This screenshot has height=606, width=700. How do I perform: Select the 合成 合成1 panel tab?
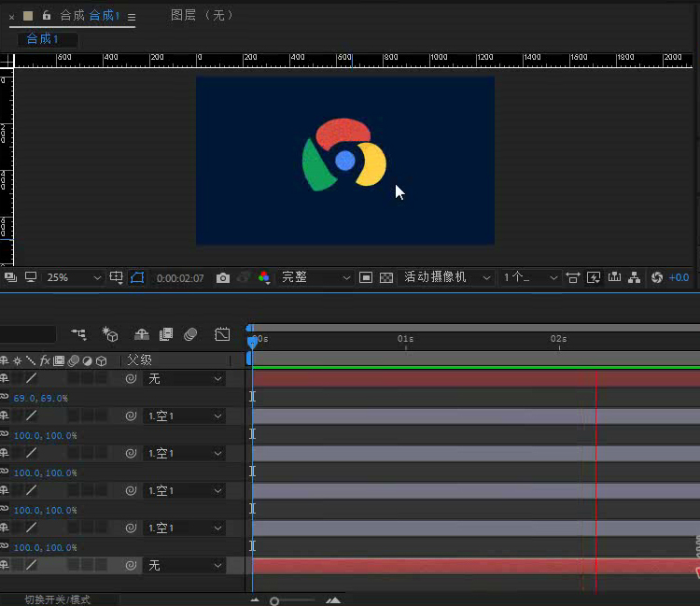click(x=90, y=16)
